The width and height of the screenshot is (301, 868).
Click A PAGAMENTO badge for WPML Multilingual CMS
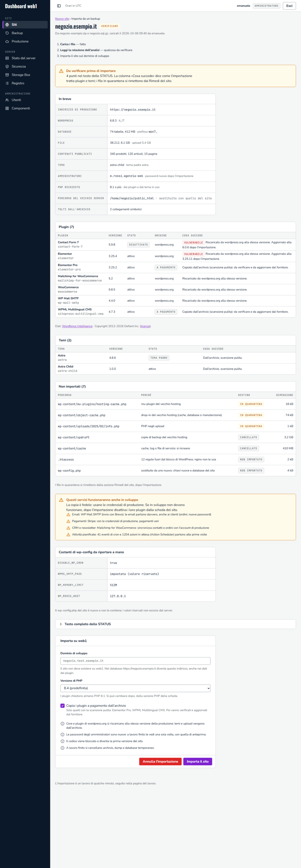(166, 312)
